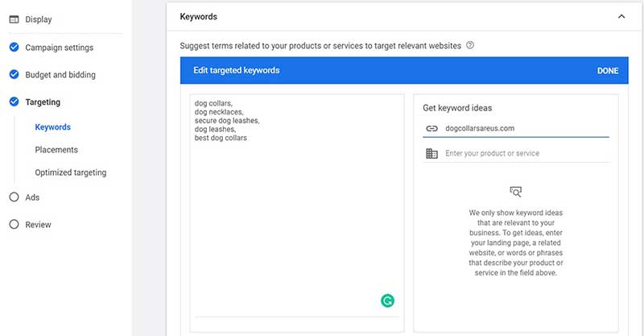
Task: Click the 'dog necklaces,' keyword line
Action: (219, 112)
